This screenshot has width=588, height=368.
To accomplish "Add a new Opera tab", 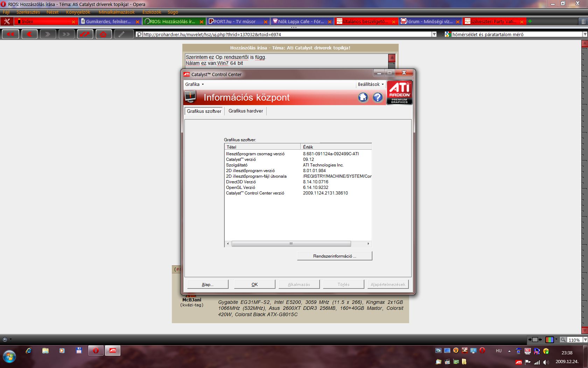I will [530, 21].
